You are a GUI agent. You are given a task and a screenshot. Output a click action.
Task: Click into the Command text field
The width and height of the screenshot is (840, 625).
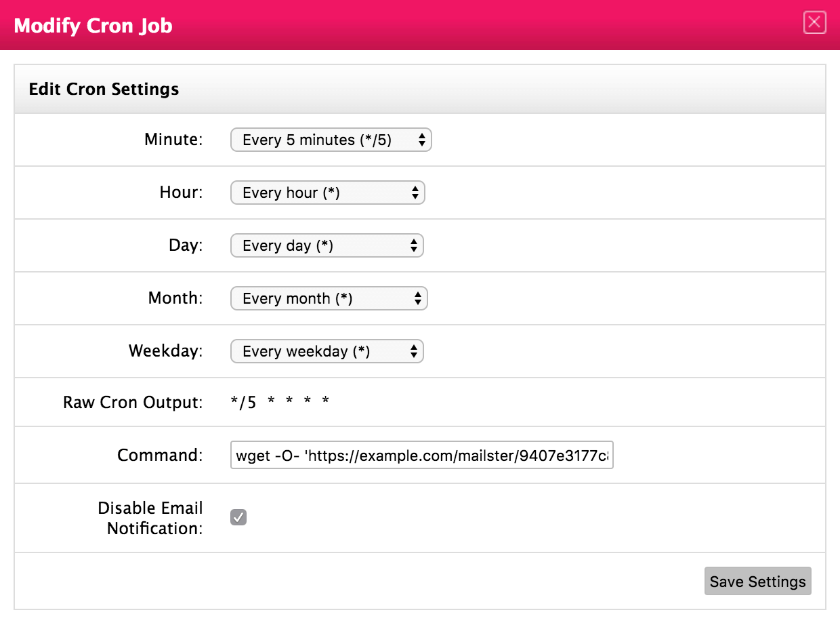pos(421,456)
